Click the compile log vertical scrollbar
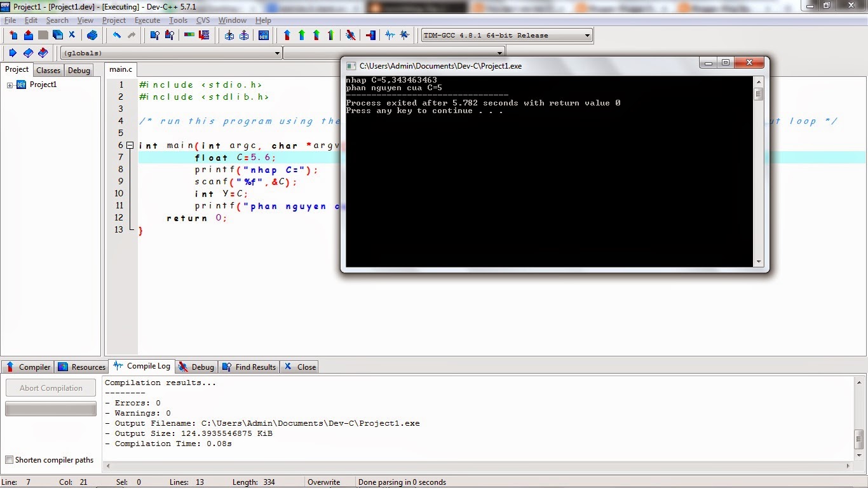Image resolution: width=868 pixels, height=488 pixels. (x=859, y=417)
